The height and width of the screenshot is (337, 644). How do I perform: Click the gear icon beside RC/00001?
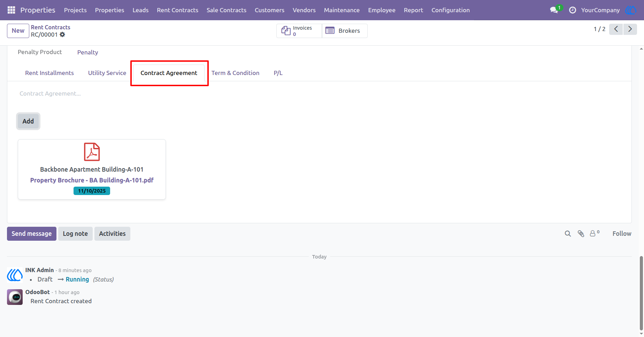point(62,35)
